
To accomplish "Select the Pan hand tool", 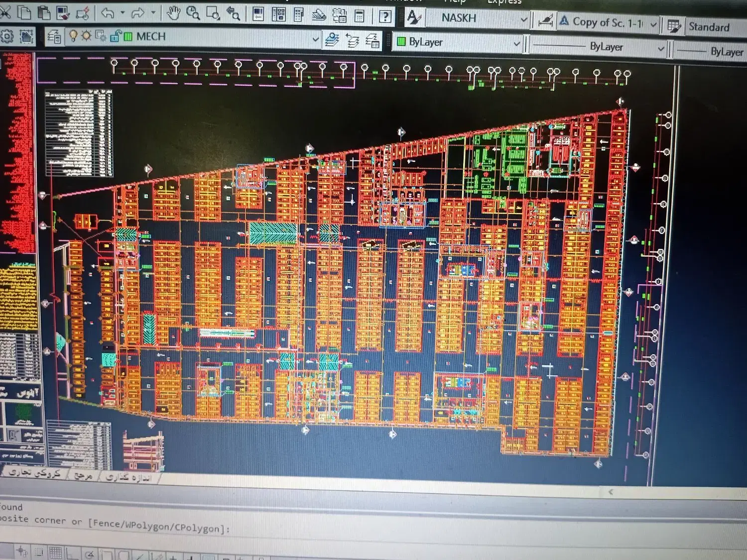I will point(173,13).
